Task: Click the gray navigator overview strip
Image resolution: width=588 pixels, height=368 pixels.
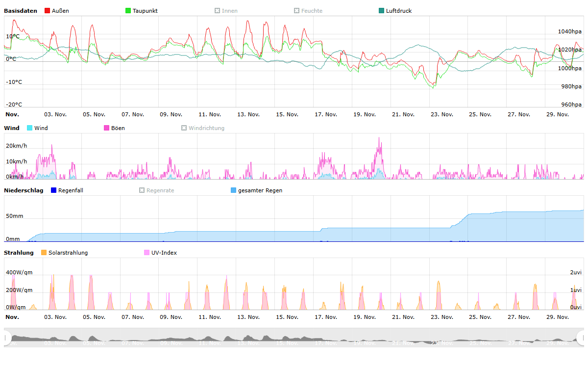Action: tap(294, 338)
